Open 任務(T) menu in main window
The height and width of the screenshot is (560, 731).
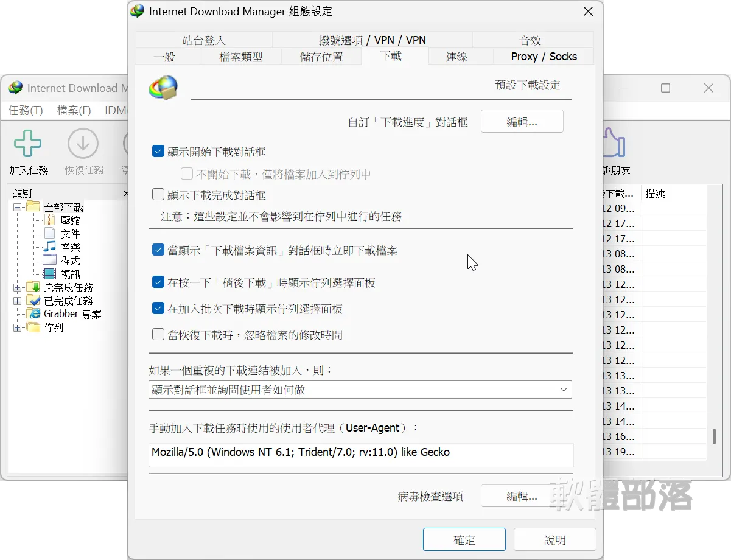26,110
